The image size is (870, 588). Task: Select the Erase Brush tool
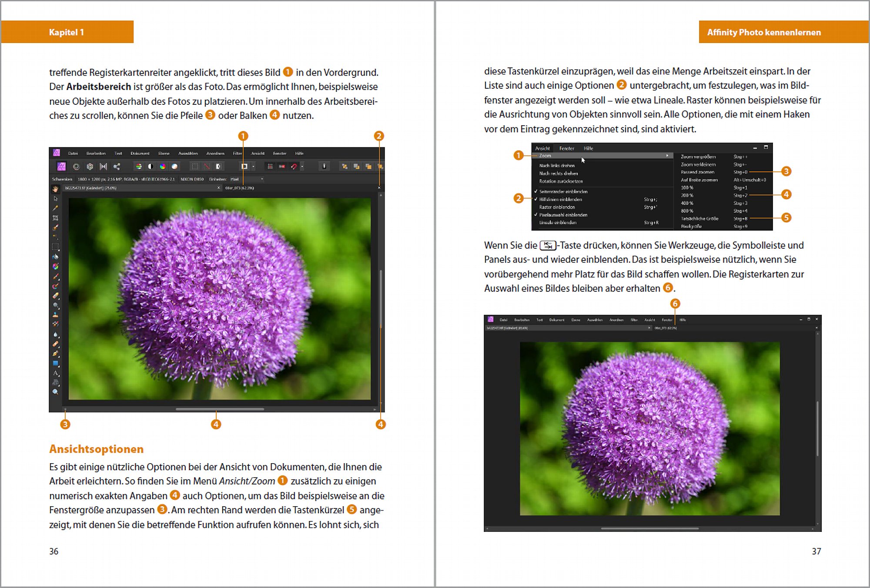coord(56,295)
